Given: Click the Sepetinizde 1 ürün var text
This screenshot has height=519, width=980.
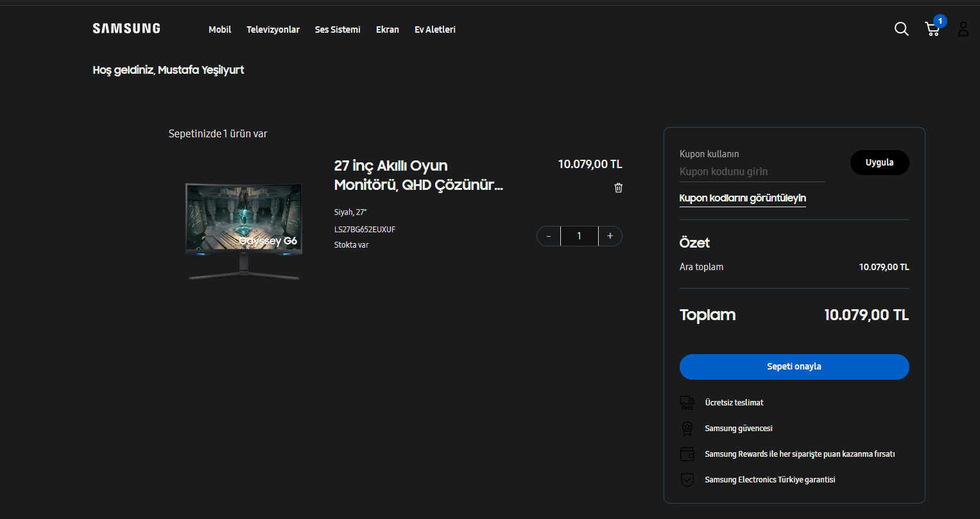Looking at the screenshot, I should 218,133.
